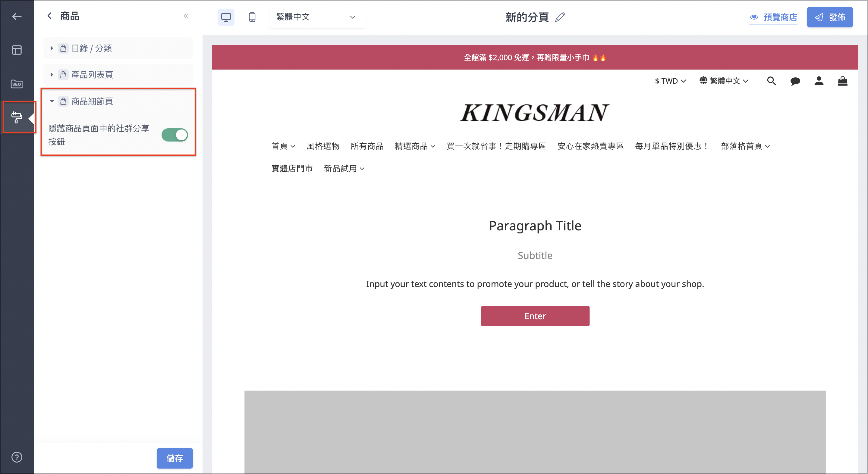
Task: Select the Paragraph Title heading
Action: [x=535, y=226]
